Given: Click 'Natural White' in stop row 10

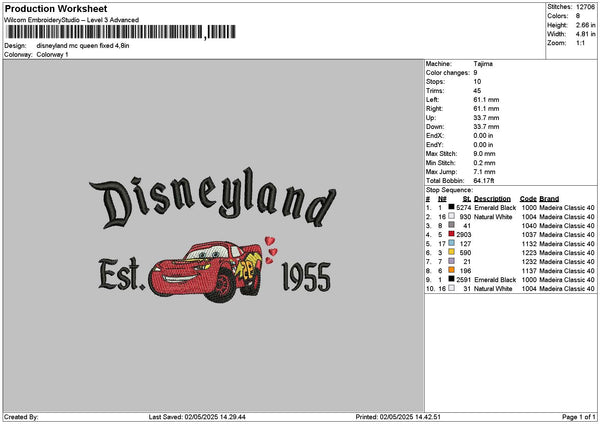Looking at the screenshot, I should click(493, 289).
